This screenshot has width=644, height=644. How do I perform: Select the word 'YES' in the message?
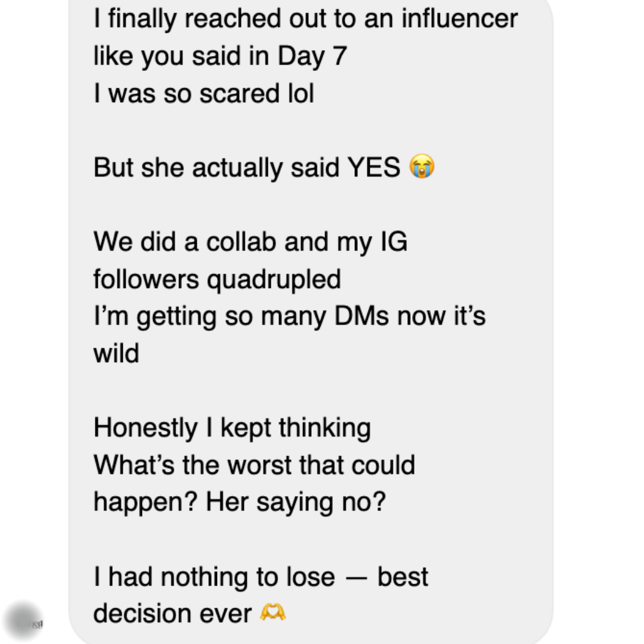[373, 167]
